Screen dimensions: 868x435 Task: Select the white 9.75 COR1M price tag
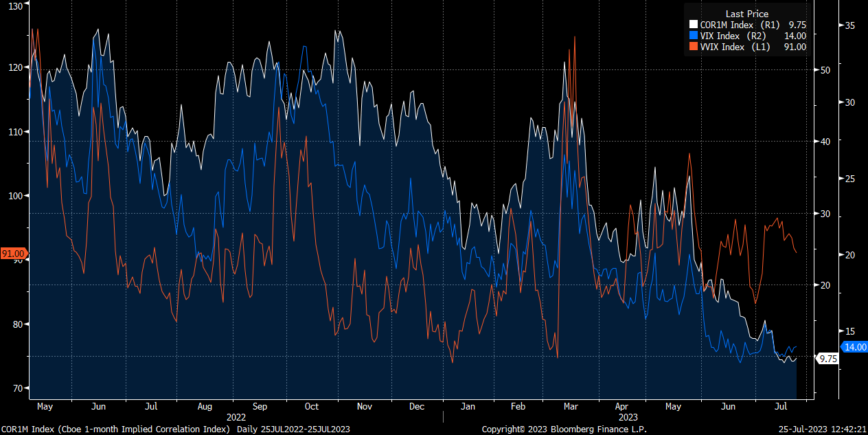click(827, 358)
